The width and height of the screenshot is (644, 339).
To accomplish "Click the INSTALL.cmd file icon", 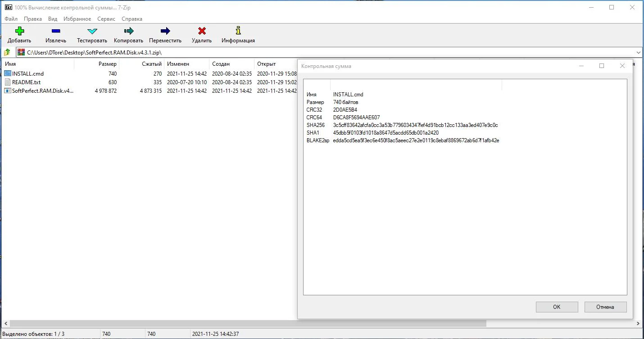I will click(x=8, y=73).
